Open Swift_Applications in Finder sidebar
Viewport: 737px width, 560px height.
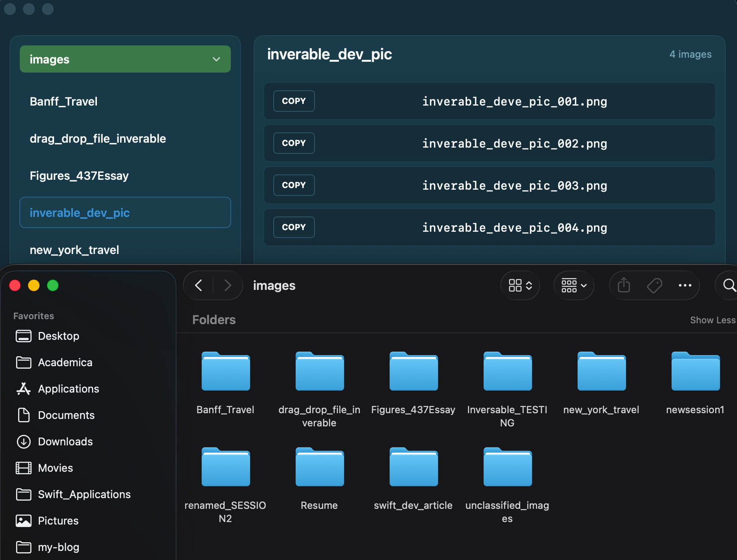[84, 494]
